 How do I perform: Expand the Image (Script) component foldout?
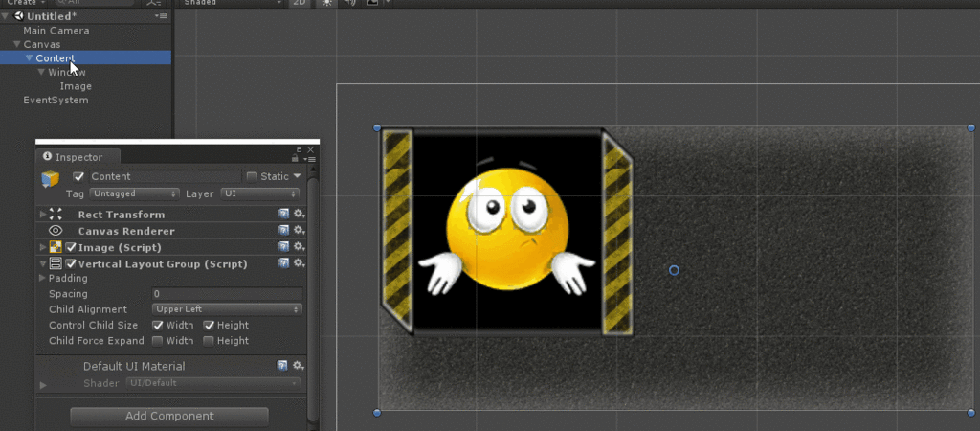pyautogui.click(x=42, y=247)
